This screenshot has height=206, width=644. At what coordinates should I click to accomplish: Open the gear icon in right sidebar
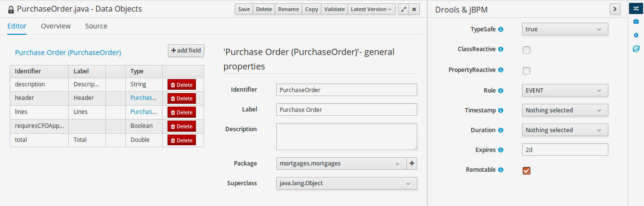(636, 35)
